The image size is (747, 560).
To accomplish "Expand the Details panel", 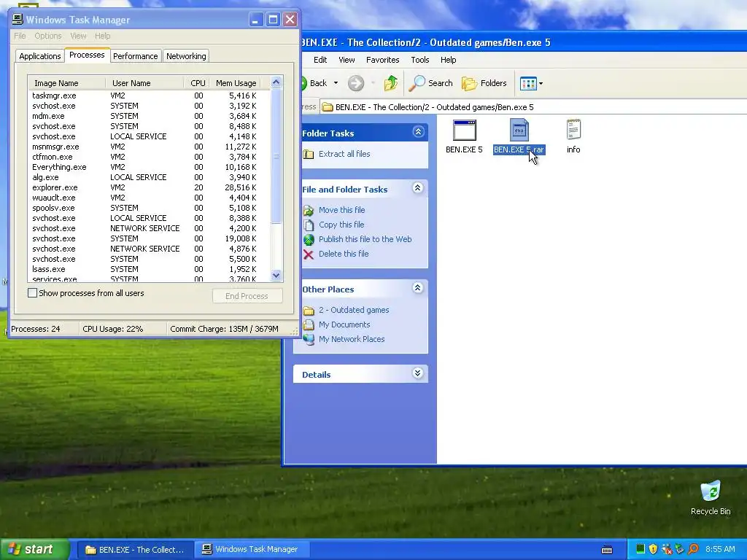I will click(418, 373).
